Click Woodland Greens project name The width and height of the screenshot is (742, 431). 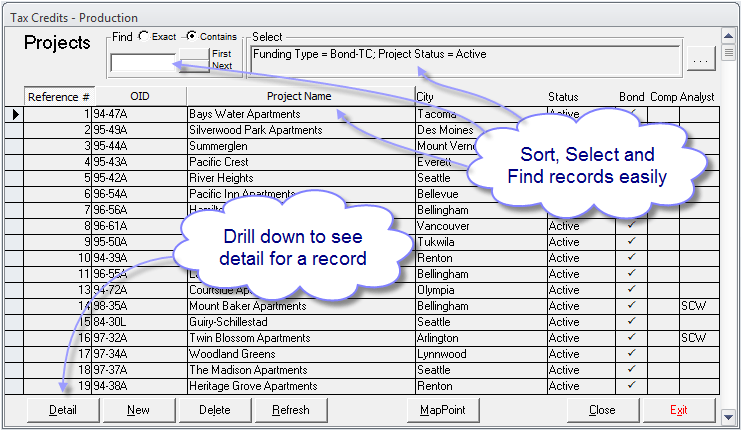[232, 354]
